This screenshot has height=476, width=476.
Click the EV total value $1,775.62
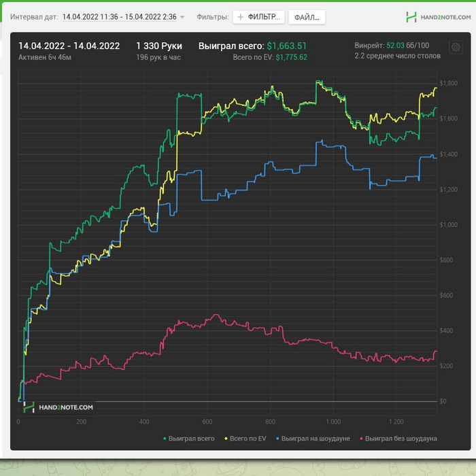click(x=292, y=57)
